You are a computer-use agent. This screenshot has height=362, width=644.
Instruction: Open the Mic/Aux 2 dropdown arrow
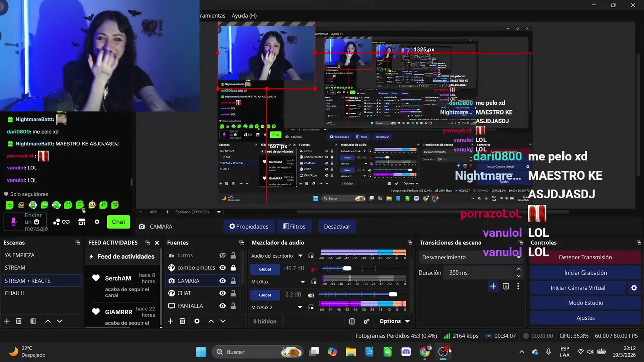point(300,307)
